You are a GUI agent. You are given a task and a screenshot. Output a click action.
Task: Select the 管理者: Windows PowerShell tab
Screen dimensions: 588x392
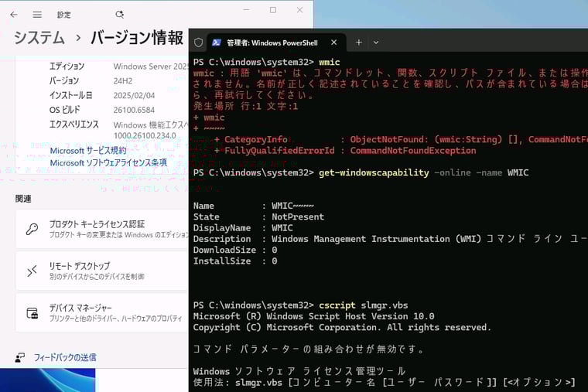271,43
